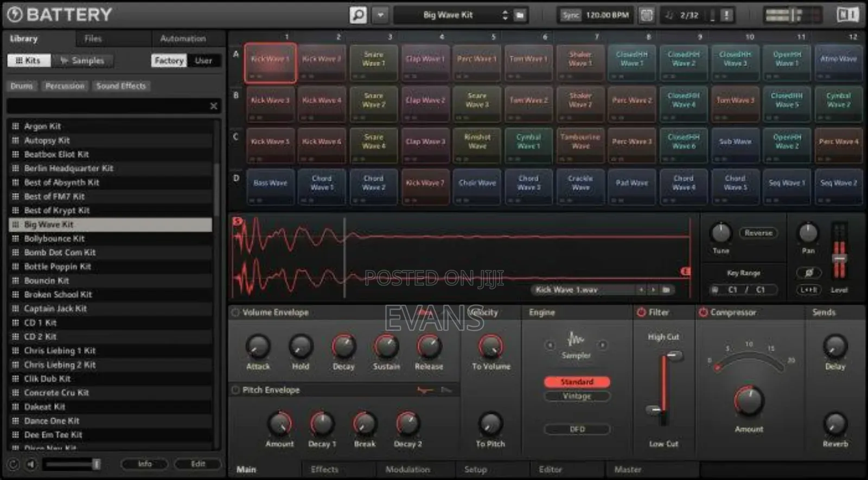868x480 pixels.
Task: Click the phase invert button under Pan
Action: [808, 272]
